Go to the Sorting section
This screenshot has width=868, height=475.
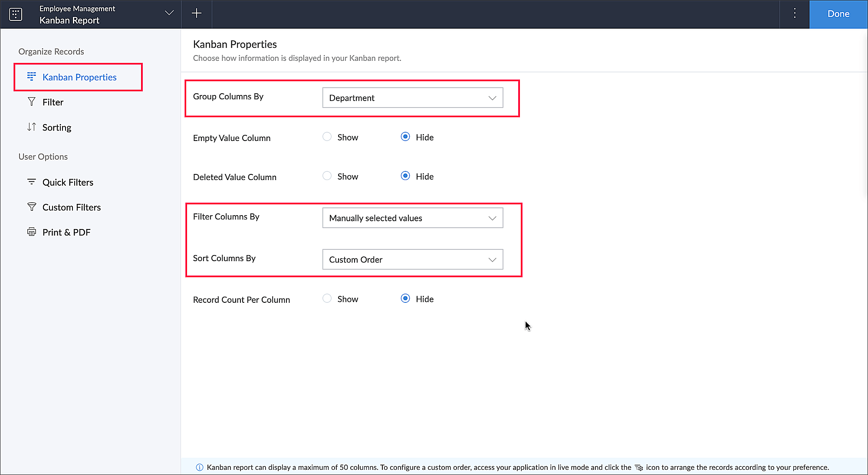click(x=56, y=128)
